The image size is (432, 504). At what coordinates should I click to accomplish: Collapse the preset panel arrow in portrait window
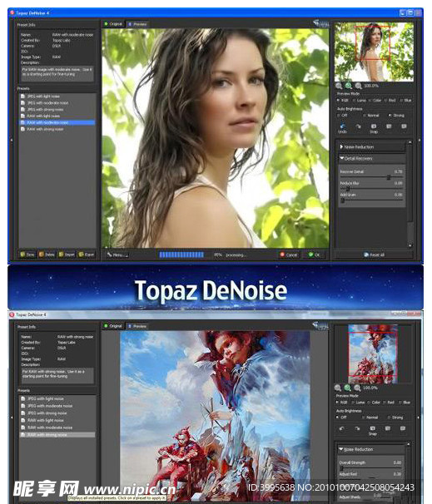coord(12,141)
